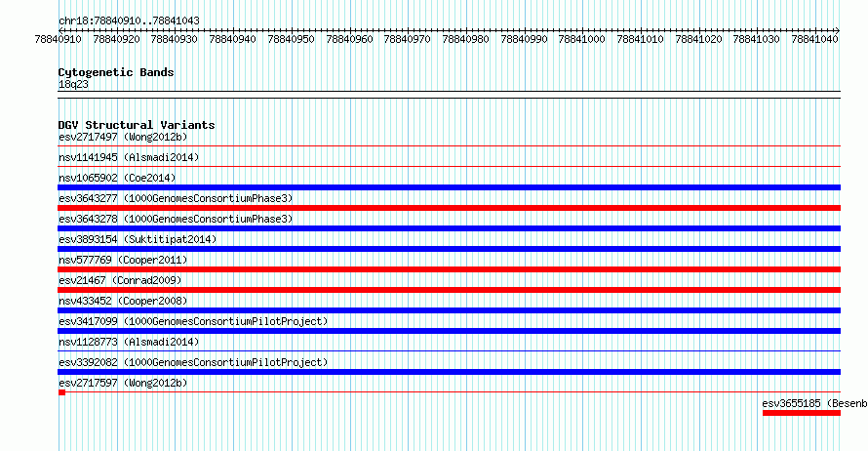Click the short red bar under esv3655185
This screenshot has height=451, width=868.
(x=802, y=413)
